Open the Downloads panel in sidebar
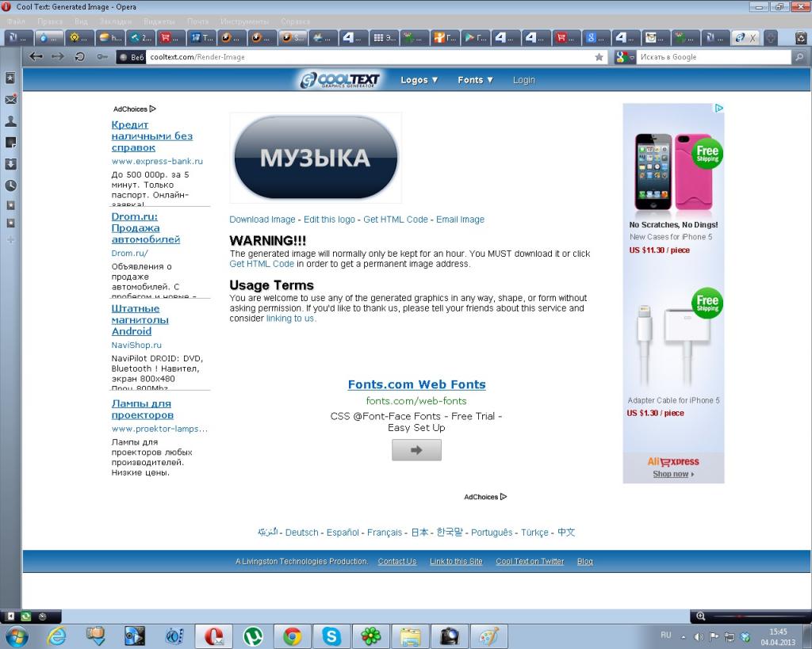This screenshot has width=812, height=649. coord(10,164)
